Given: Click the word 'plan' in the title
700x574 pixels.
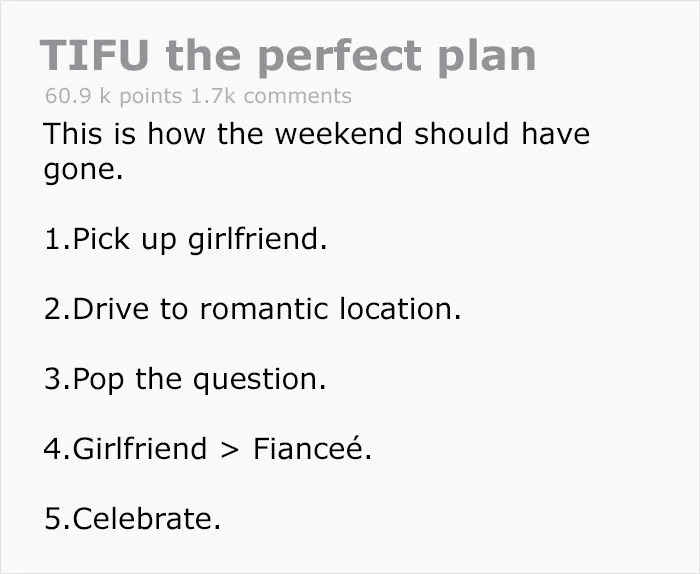Looking at the screenshot, I should click(x=487, y=57).
